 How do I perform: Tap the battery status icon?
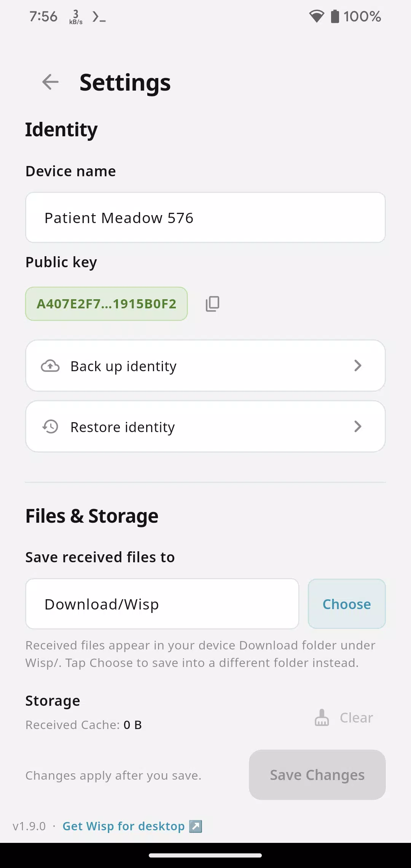pos(335,16)
